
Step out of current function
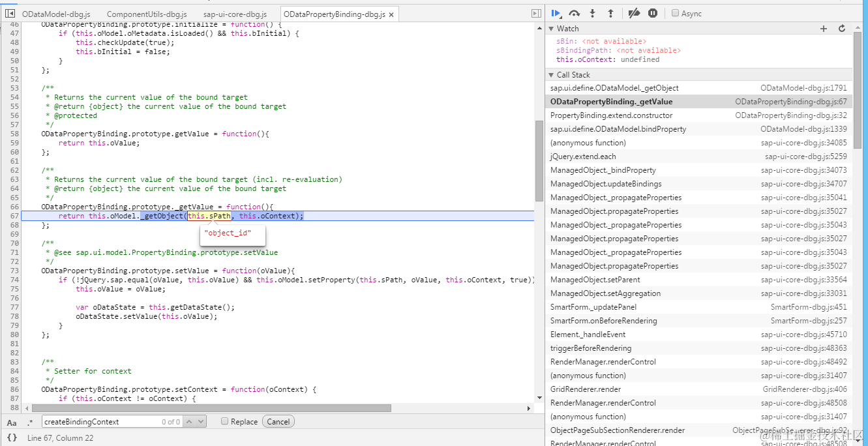point(610,13)
